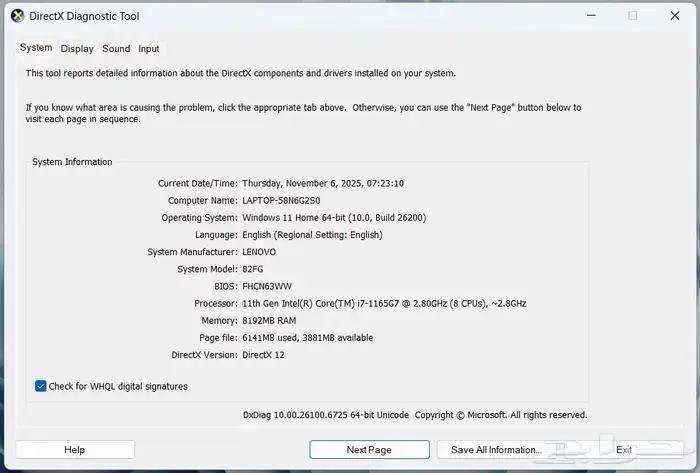Close the DirectX Diagnostic Tool window
The image size is (700, 473).
point(675,16)
